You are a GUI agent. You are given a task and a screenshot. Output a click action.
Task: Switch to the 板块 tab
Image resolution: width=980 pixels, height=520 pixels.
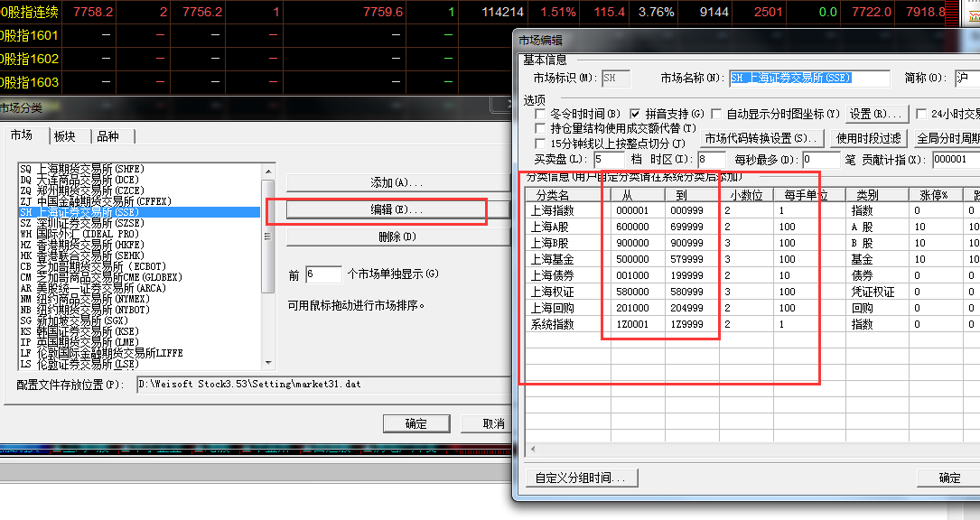[x=64, y=136]
